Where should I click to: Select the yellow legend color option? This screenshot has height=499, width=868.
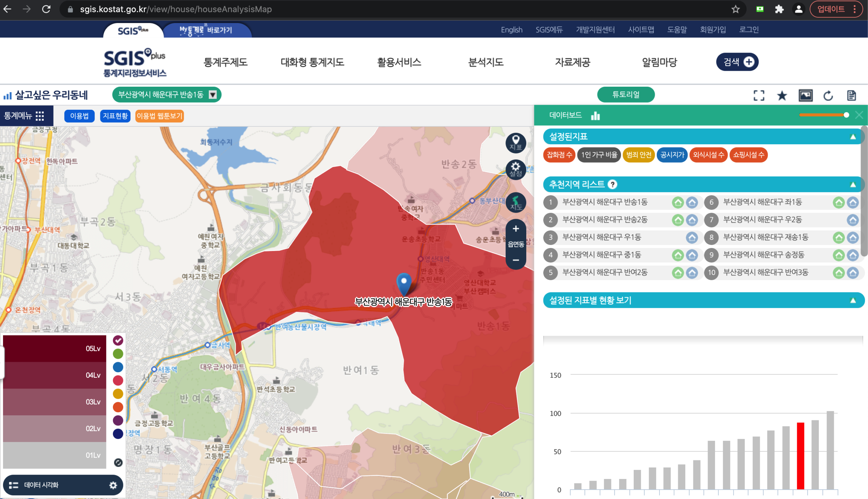[x=118, y=394]
